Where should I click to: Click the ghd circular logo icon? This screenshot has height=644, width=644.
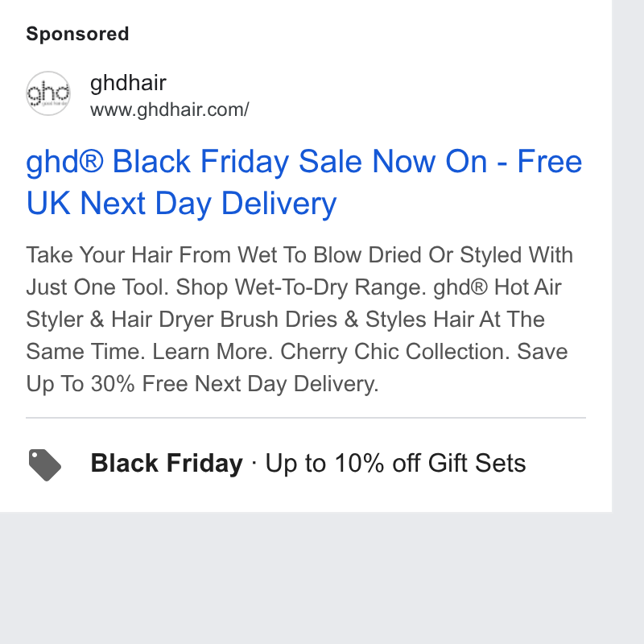pyautogui.click(x=48, y=93)
